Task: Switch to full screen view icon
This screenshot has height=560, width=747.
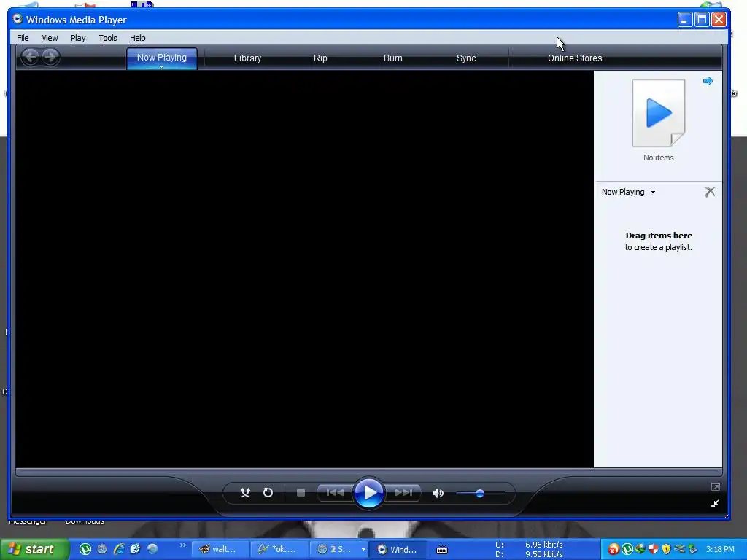Action: (715, 486)
